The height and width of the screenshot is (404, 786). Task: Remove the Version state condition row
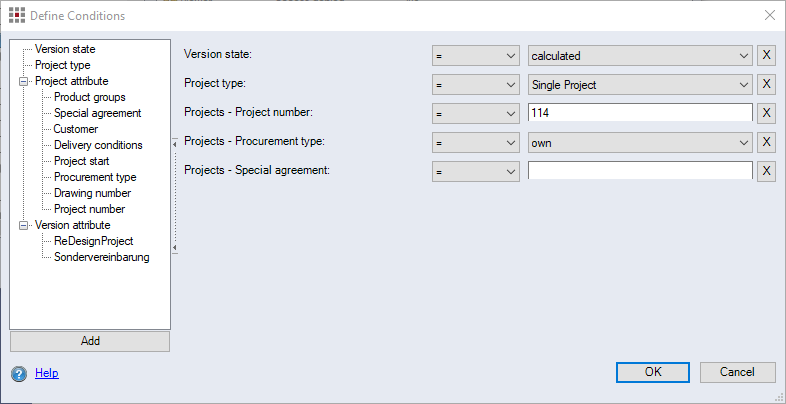[767, 56]
